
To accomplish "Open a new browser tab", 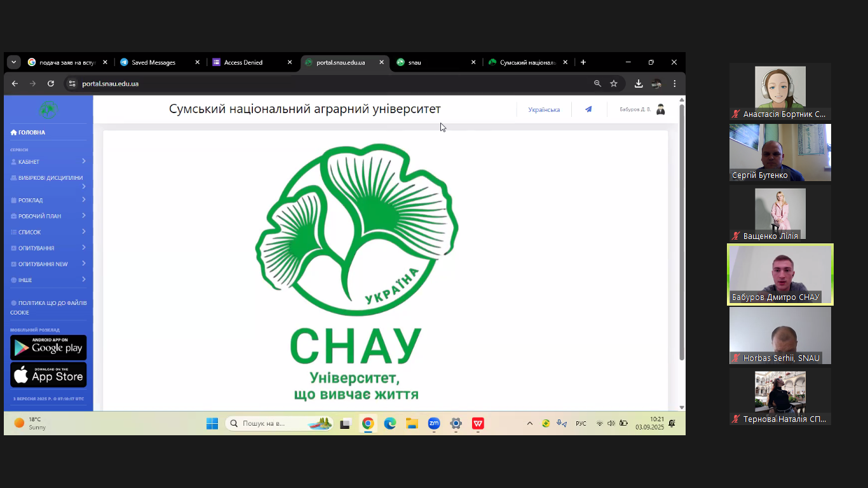I will click(x=583, y=62).
